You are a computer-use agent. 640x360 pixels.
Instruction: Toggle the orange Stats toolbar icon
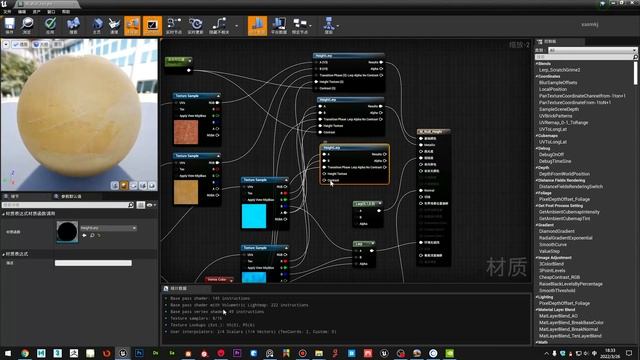click(258, 26)
